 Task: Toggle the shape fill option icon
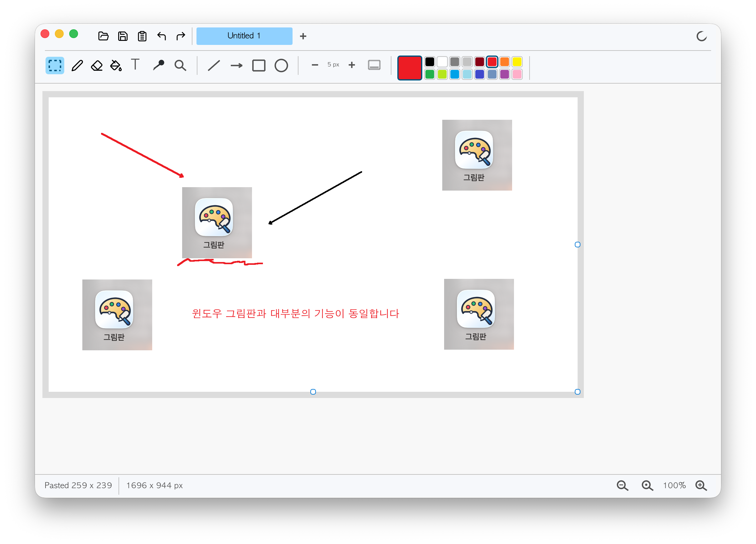[374, 65]
